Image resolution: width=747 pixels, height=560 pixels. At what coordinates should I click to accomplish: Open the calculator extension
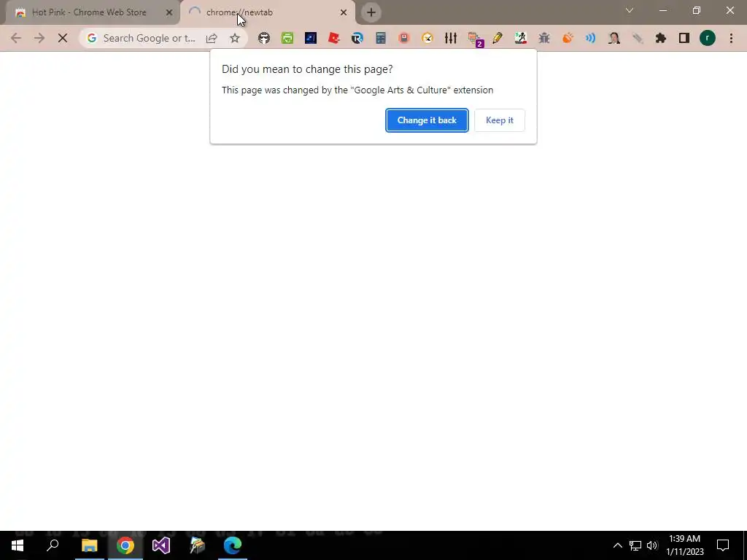(x=381, y=38)
